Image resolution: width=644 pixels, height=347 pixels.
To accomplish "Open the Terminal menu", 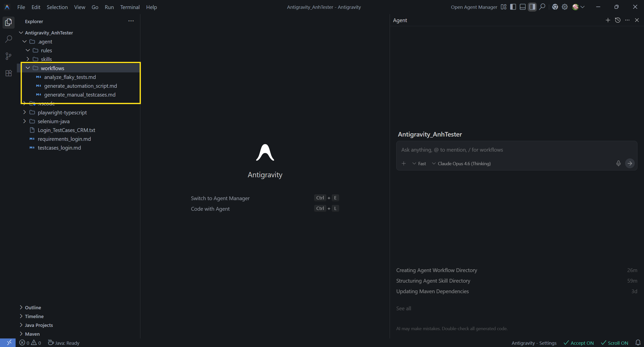I will (x=130, y=7).
